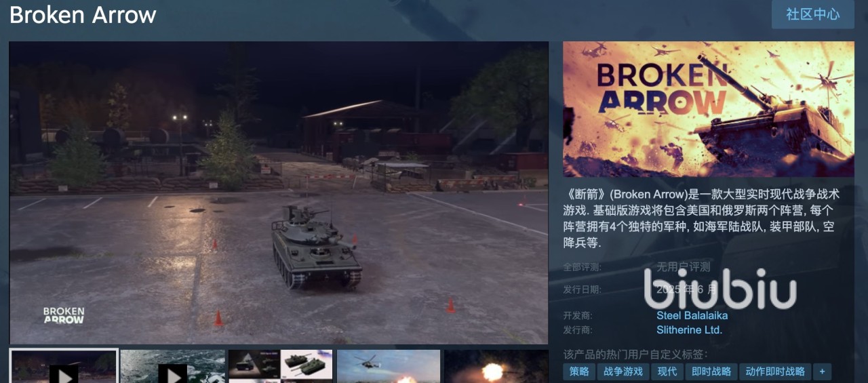Image resolution: width=868 pixels, height=383 pixels.
Task: Select the 动作即时战略 tag
Action: [x=775, y=371]
